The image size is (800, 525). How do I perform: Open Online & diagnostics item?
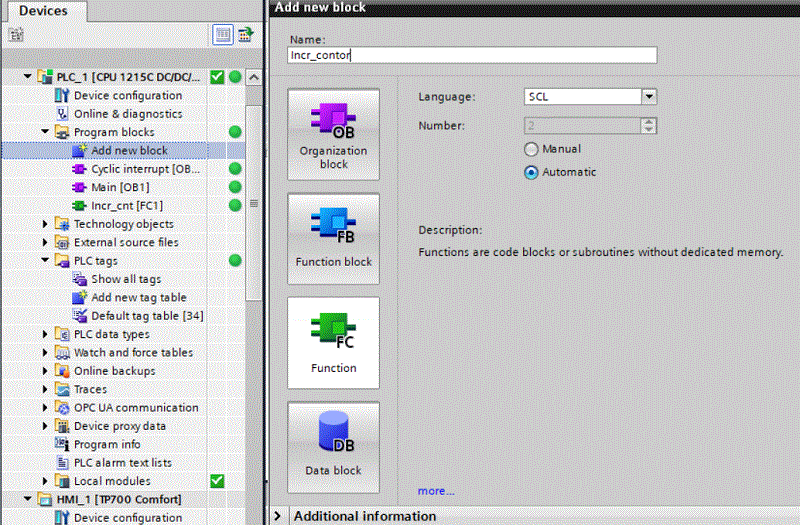(x=127, y=114)
